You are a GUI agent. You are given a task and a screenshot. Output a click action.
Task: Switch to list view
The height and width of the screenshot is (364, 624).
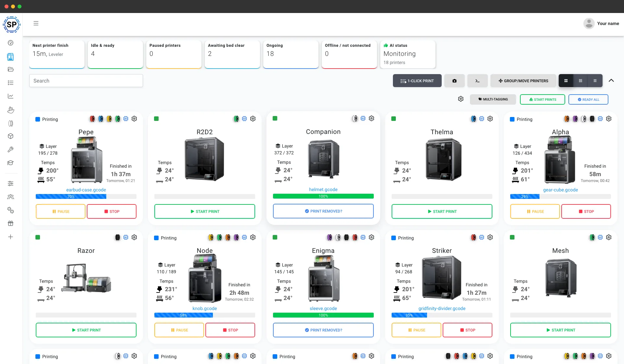coord(595,81)
